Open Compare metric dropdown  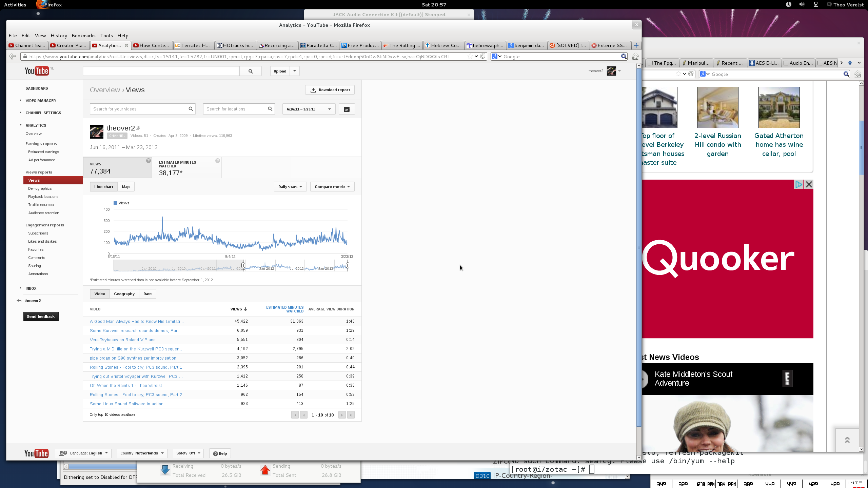click(x=332, y=187)
